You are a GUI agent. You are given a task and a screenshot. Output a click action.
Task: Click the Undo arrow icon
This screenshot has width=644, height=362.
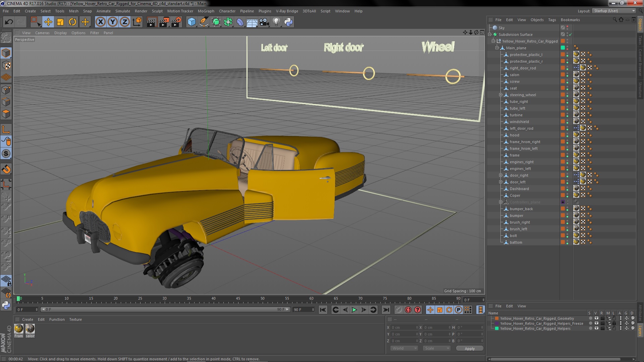[9, 22]
